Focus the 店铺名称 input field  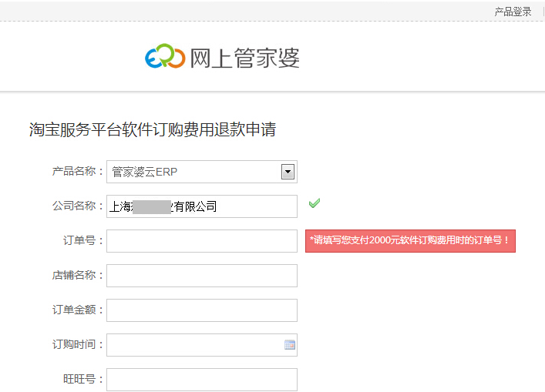tap(202, 276)
